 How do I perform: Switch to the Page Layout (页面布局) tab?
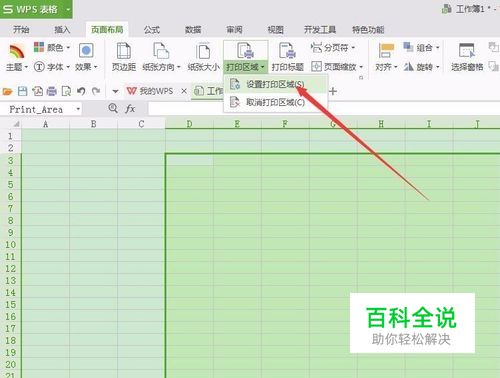coord(107,30)
